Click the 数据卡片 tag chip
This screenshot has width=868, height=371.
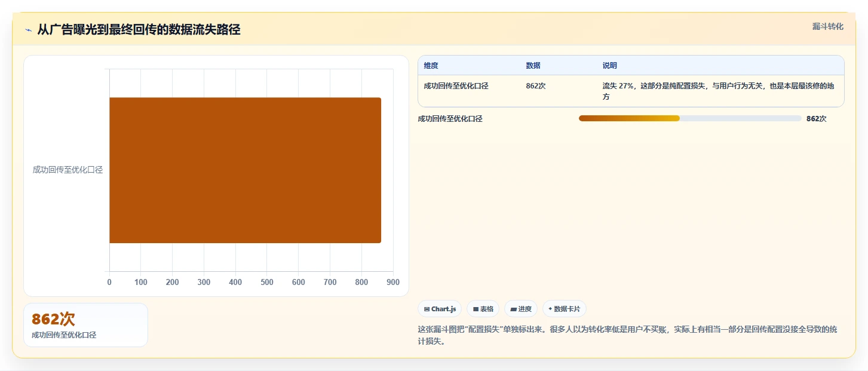[x=565, y=309]
